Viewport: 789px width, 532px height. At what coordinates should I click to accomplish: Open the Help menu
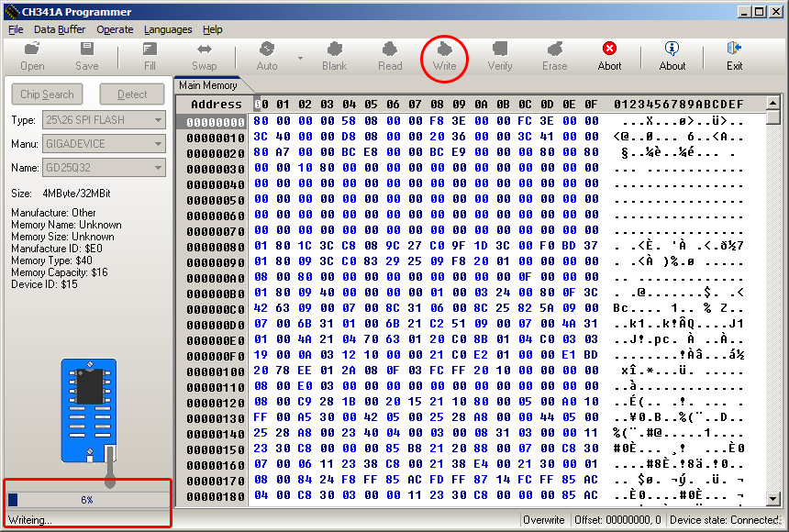tap(212, 29)
